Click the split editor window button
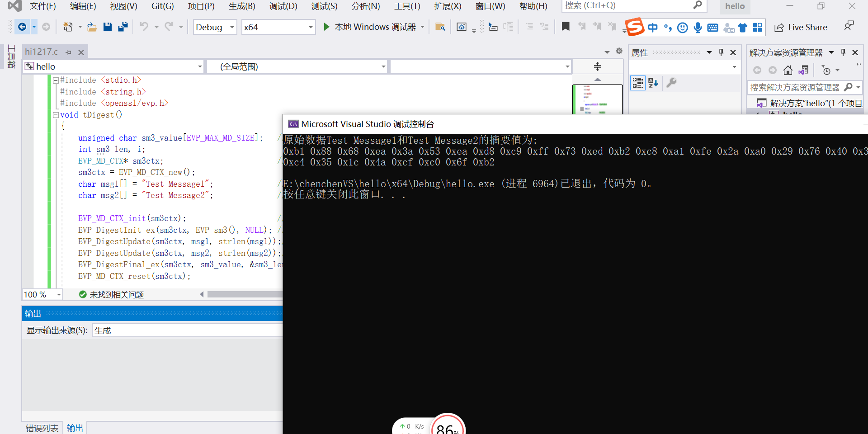868x434 pixels. (598, 66)
